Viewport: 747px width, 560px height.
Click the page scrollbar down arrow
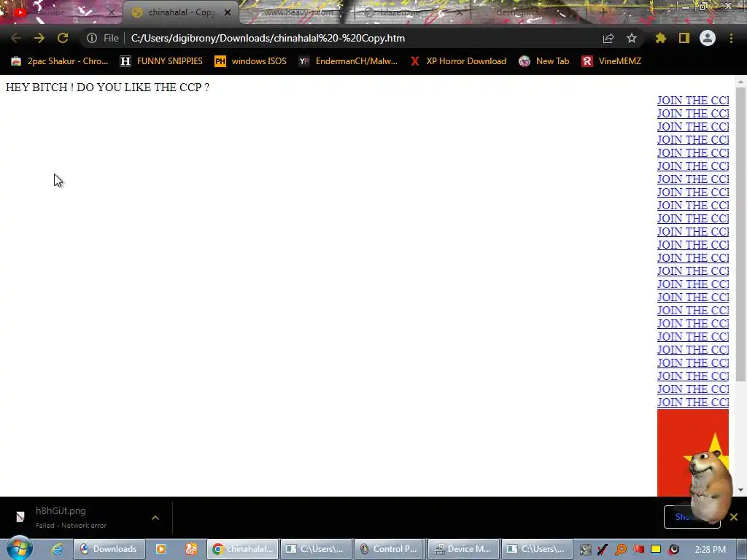point(740,489)
